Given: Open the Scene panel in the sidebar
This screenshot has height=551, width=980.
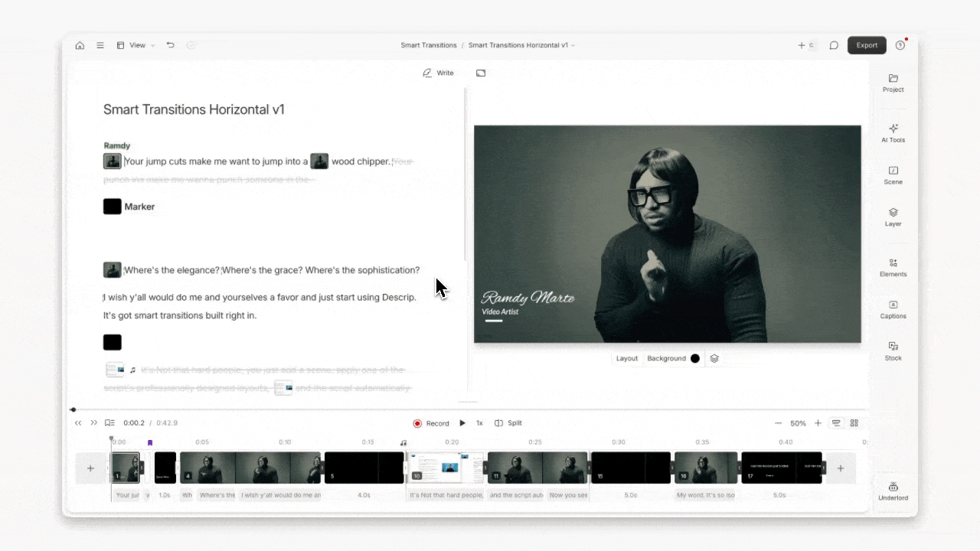Looking at the screenshot, I should pos(893,176).
